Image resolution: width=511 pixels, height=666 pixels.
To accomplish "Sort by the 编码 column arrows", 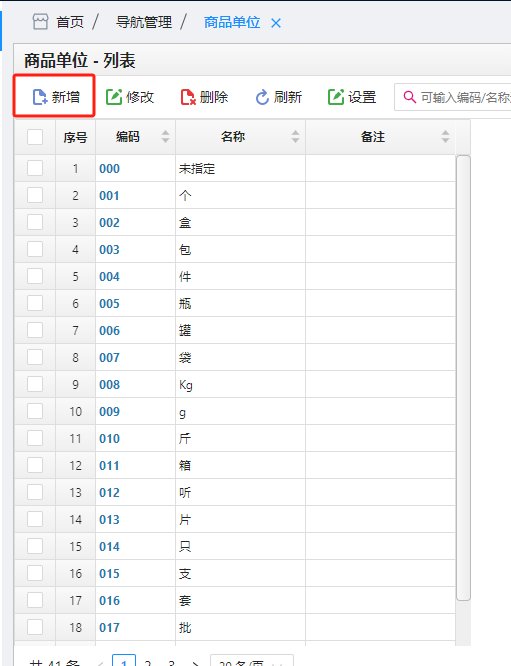I will click(x=165, y=137).
